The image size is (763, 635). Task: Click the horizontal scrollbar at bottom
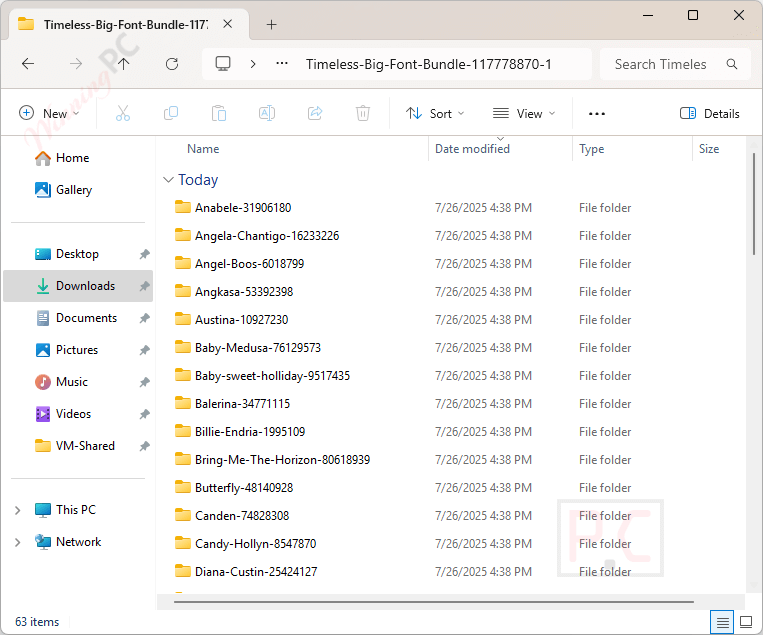click(x=434, y=602)
